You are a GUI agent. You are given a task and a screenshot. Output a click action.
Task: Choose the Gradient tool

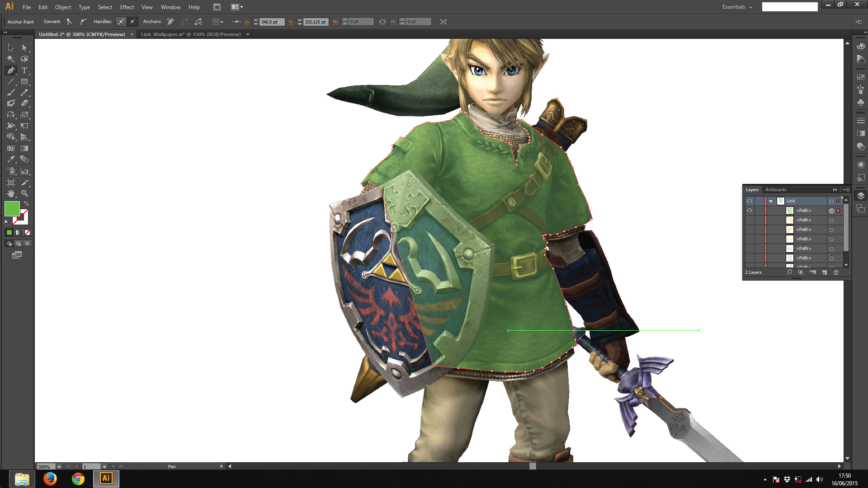[24, 148]
